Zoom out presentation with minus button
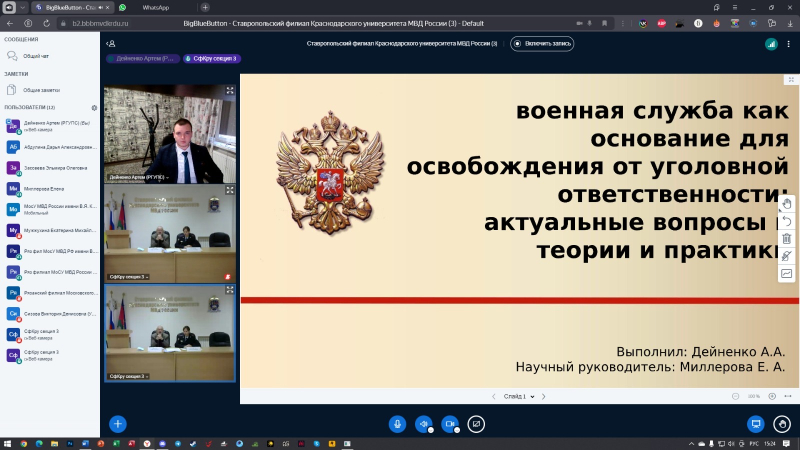Image resolution: width=800 pixels, height=450 pixels. pos(735,396)
